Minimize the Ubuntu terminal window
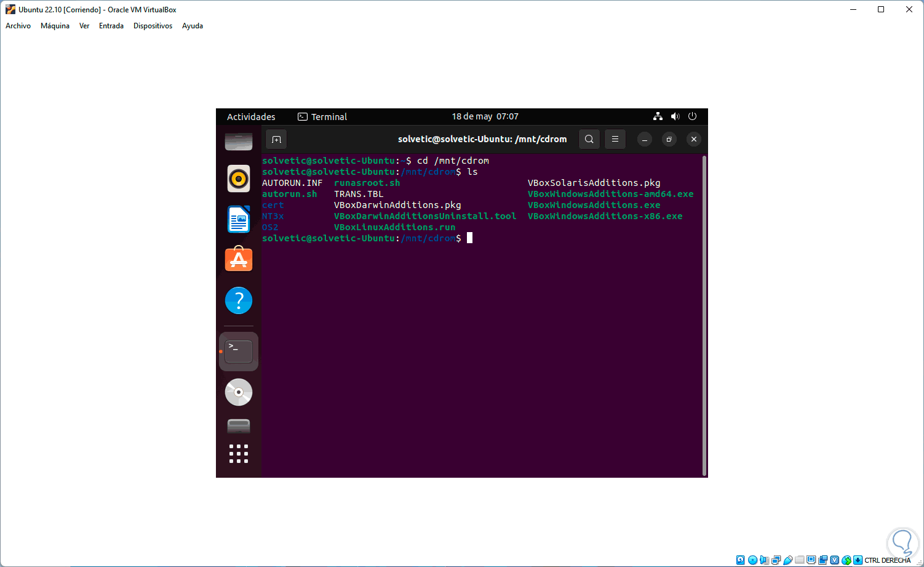 [645, 139]
